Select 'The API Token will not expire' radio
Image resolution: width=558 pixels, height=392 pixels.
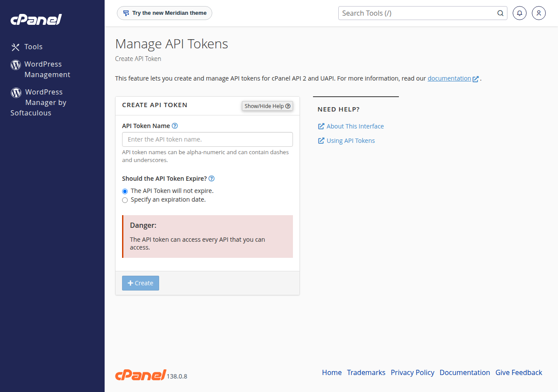point(125,191)
